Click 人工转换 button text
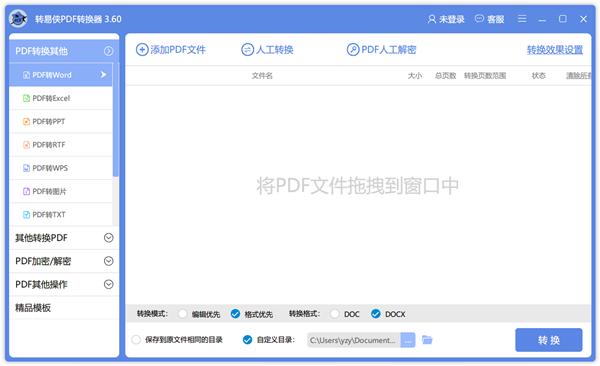This screenshot has width=600, height=366. (274, 50)
